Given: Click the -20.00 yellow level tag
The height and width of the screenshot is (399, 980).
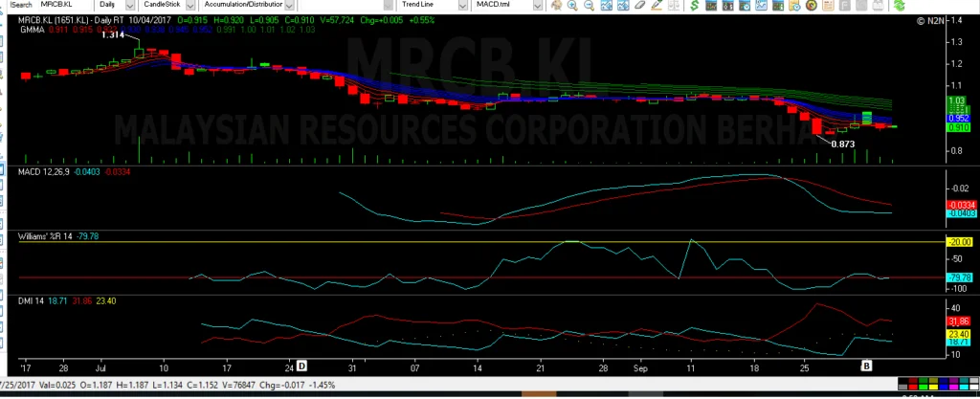Looking at the screenshot, I should 960,242.
